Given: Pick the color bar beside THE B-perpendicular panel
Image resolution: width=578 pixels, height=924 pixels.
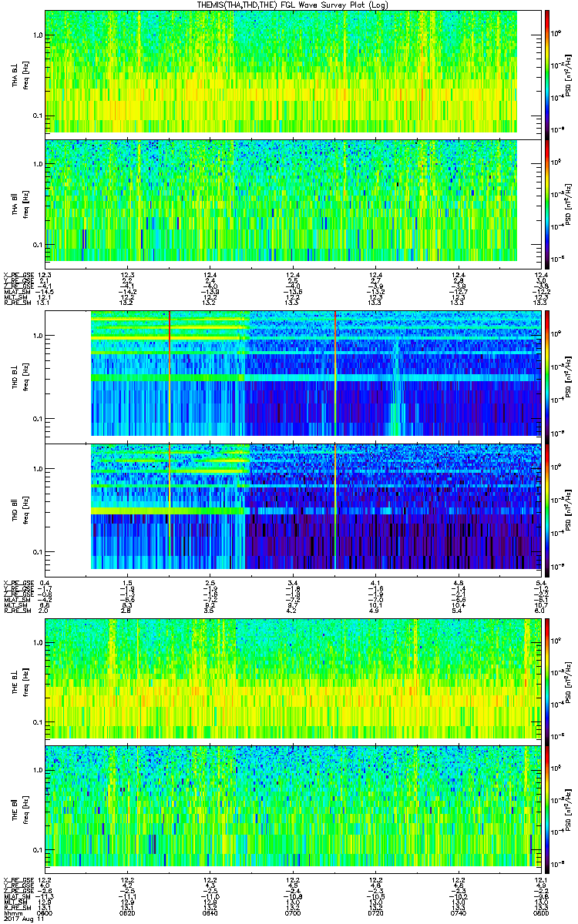Looking at the screenshot, I should click(x=547, y=678).
